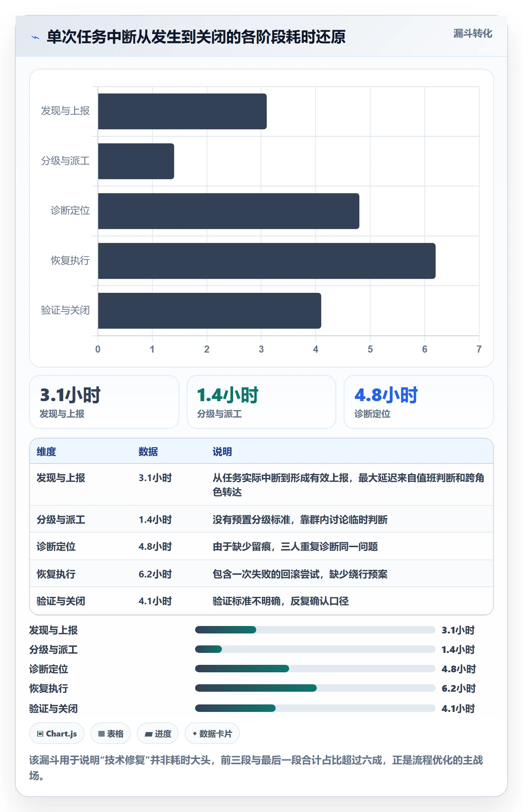
Task: Click the chart title 单次任务中断 heading
Action: click(196, 37)
